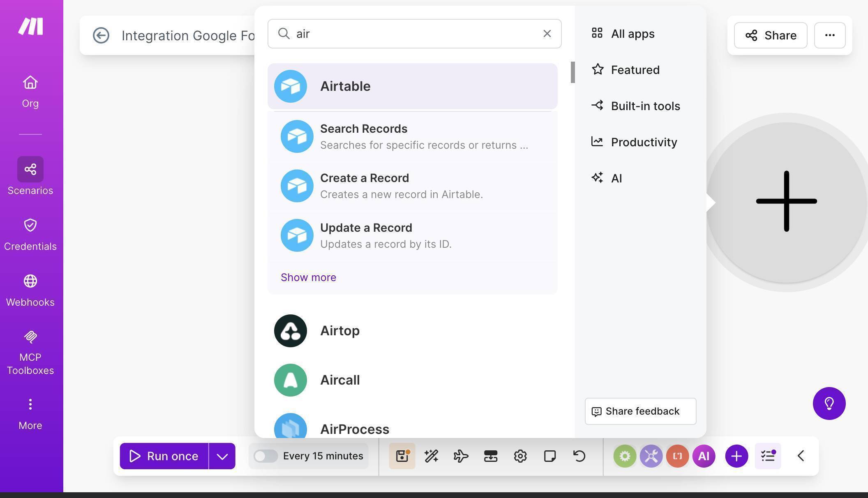Save the scenario using the floppy disk icon
868x498 pixels.
click(402, 456)
